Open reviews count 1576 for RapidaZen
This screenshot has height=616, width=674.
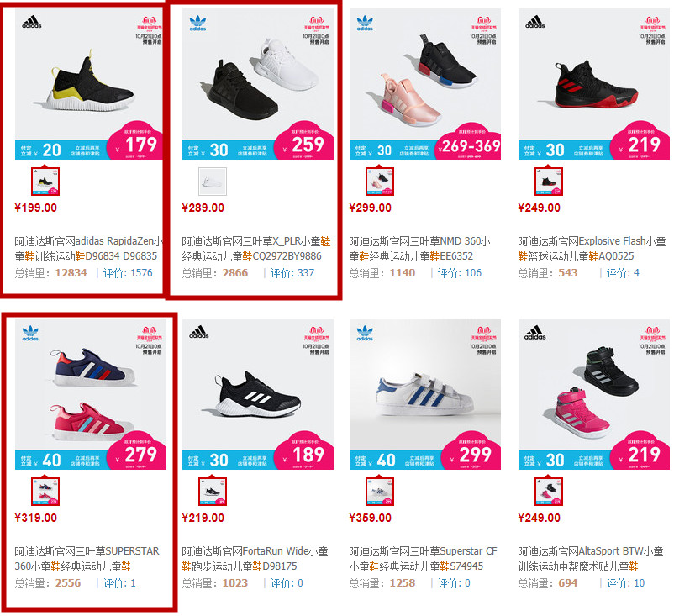(128, 273)
